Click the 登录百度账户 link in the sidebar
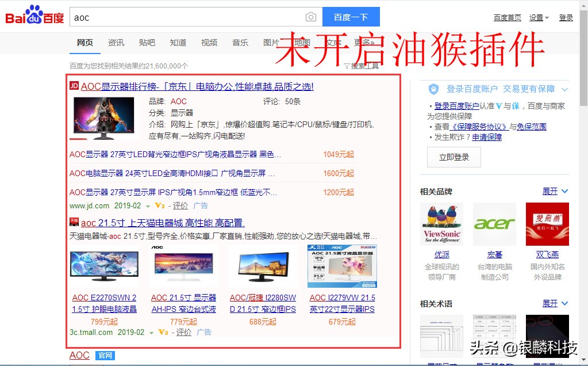 pos(457,106)
